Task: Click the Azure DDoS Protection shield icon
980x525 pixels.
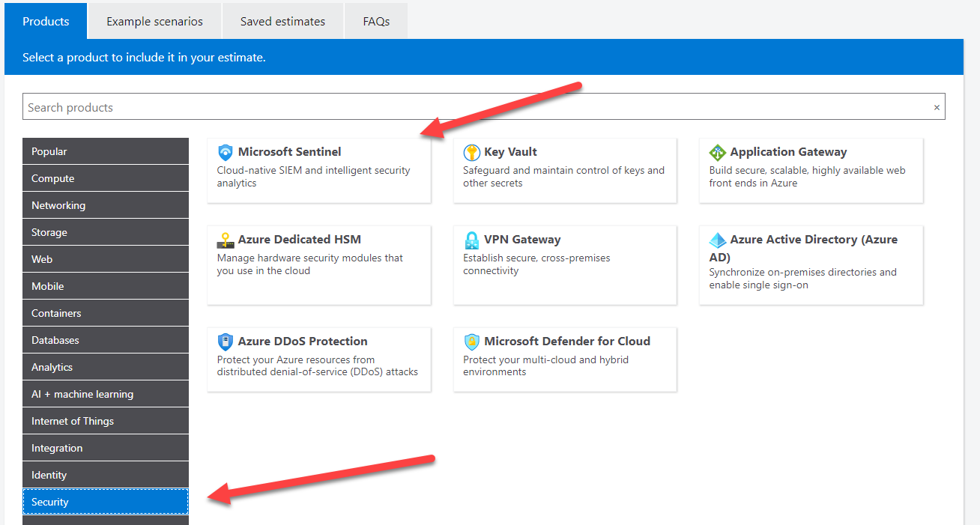Action: (x=226, y=341)
